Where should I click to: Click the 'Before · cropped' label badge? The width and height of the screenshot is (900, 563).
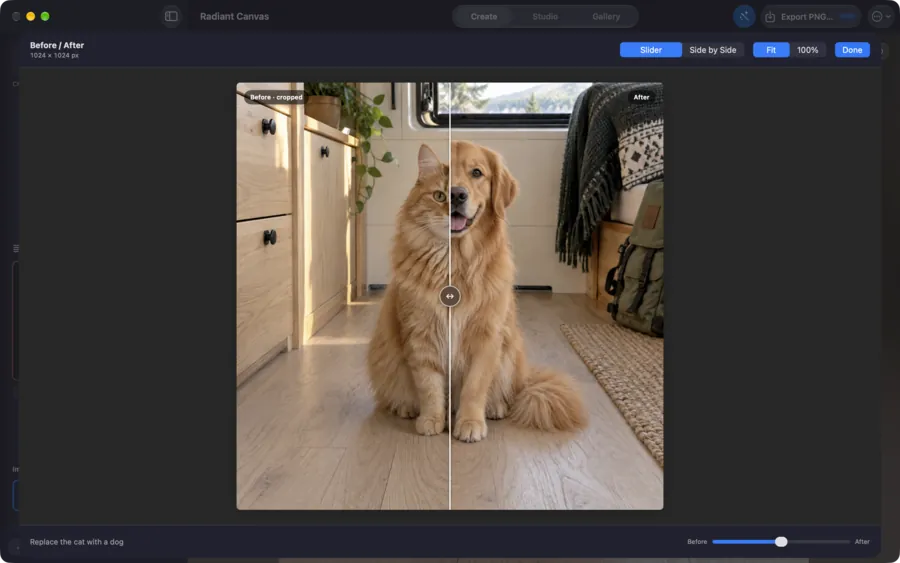pyautogui.click(x=276, y=97)
